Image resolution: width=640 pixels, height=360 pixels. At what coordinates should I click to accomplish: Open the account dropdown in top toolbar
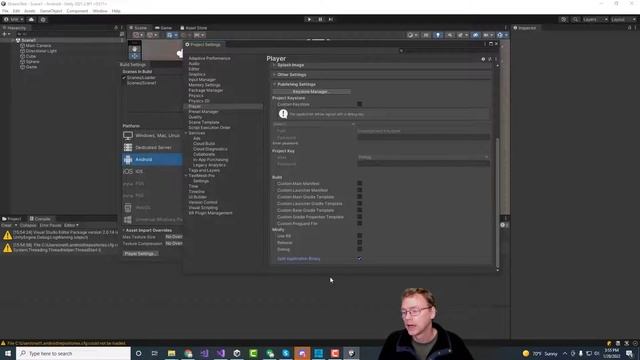coord(13,19)
